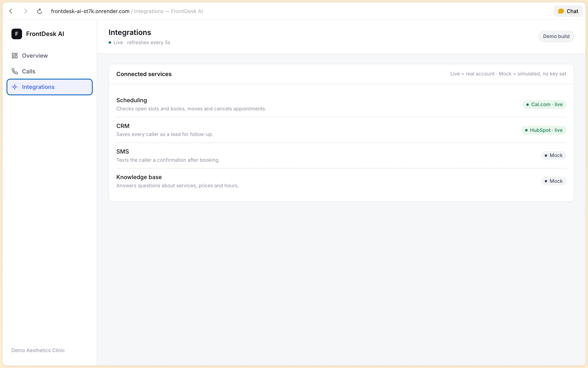
Task: Click the Integrations page heading
Action: coord(130,32)
